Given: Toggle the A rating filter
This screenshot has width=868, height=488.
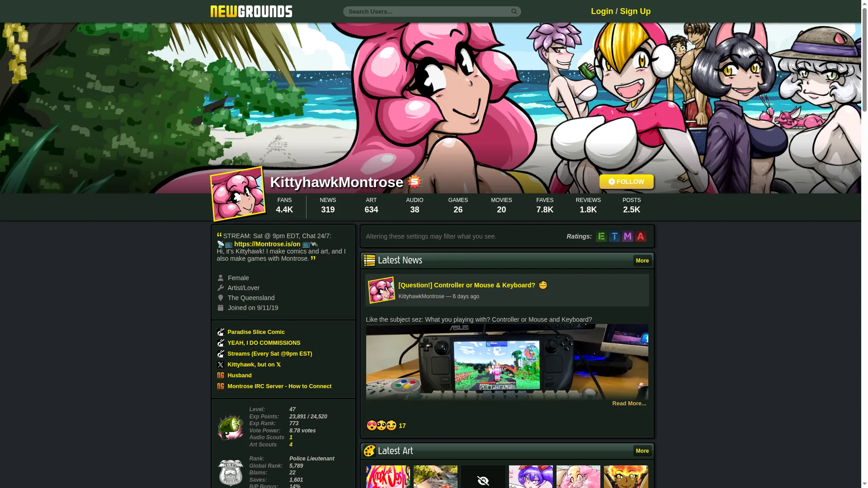Looking at the screenshot, I should [x=641, y=236].
